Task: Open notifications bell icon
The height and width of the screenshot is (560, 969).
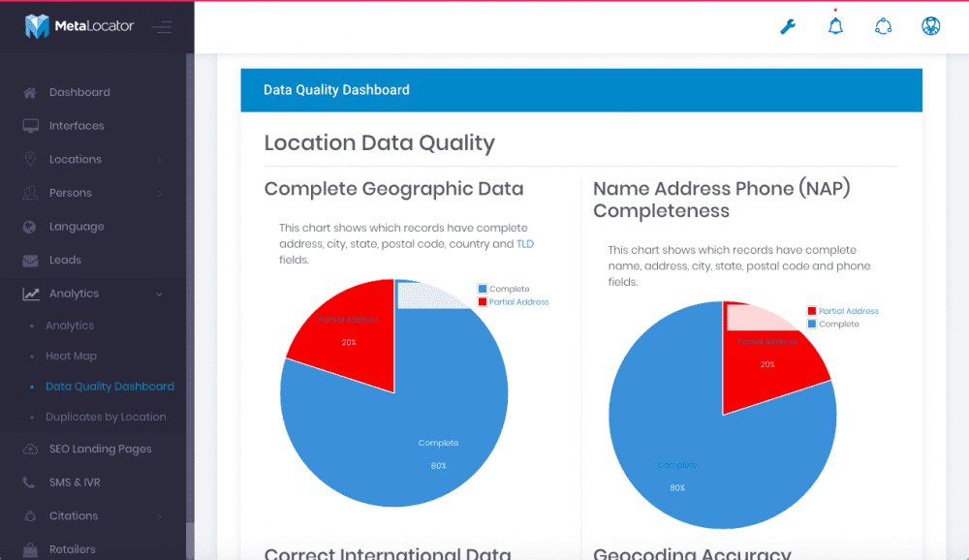Action: point(835,26)
